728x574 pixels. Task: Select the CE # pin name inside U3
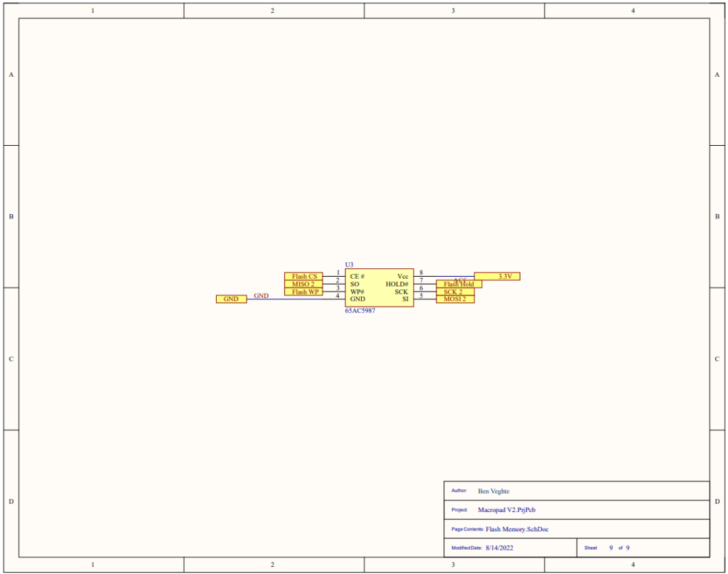(357, 276)
